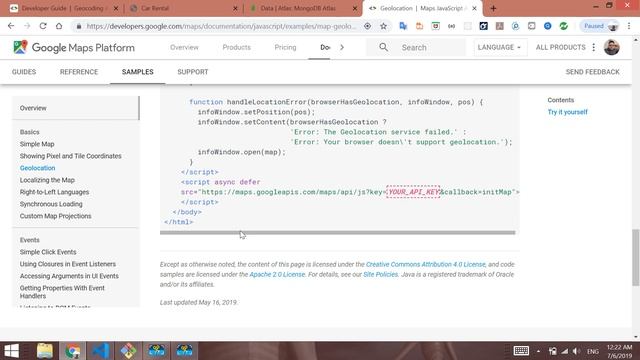Open Localizing the Map sample
The height and width of the screenshot is (360, 640).
tap(47, 180)
